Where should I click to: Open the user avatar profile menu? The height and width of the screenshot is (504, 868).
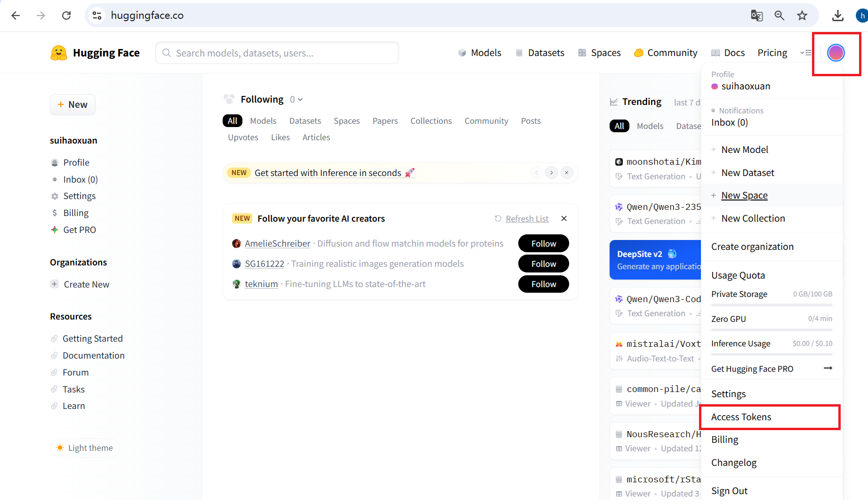coord(836,53)
